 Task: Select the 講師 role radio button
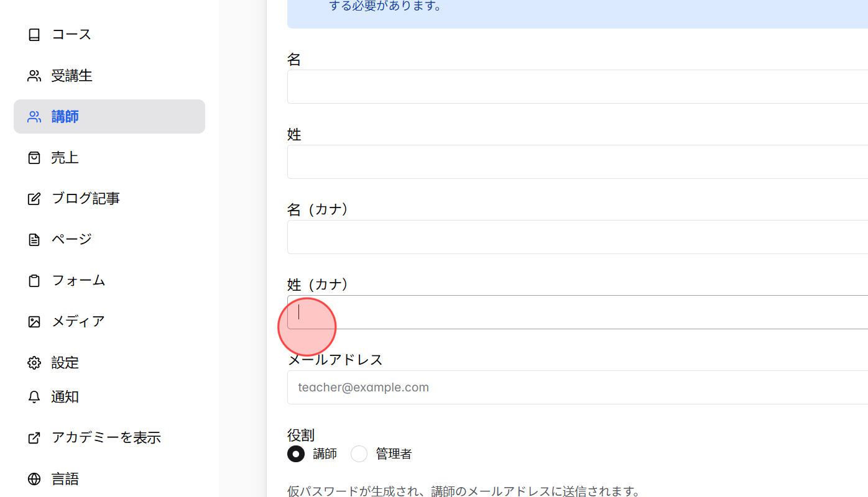296,454
